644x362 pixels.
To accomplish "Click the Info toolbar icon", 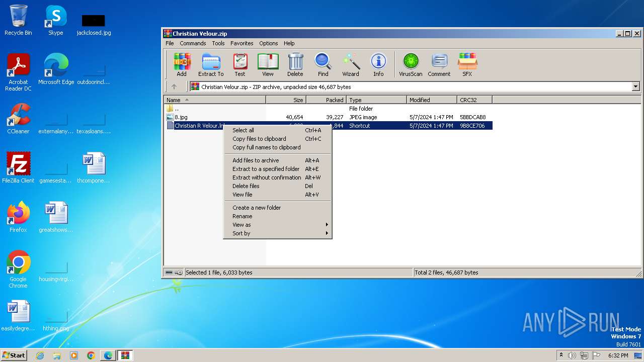I will 378,65.
